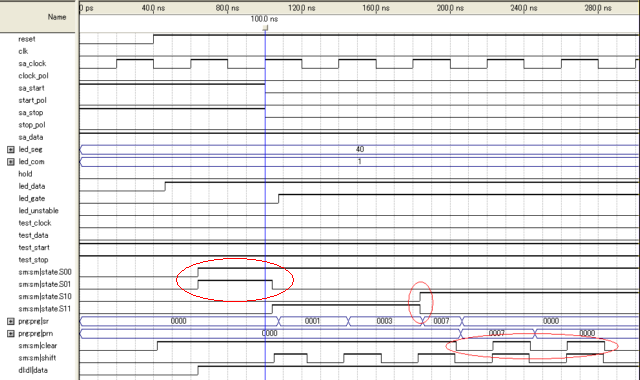640x380 pixels.
Task: Click the led_seg value 40
Action: pyautogui.click(x=360, y=149)
